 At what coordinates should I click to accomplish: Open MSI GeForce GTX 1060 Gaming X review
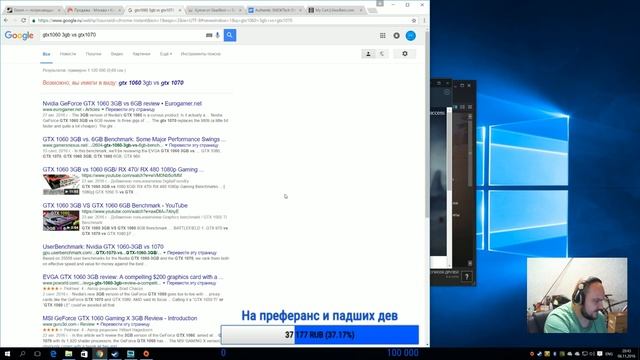pyautogui.click(x=120, y=318)
